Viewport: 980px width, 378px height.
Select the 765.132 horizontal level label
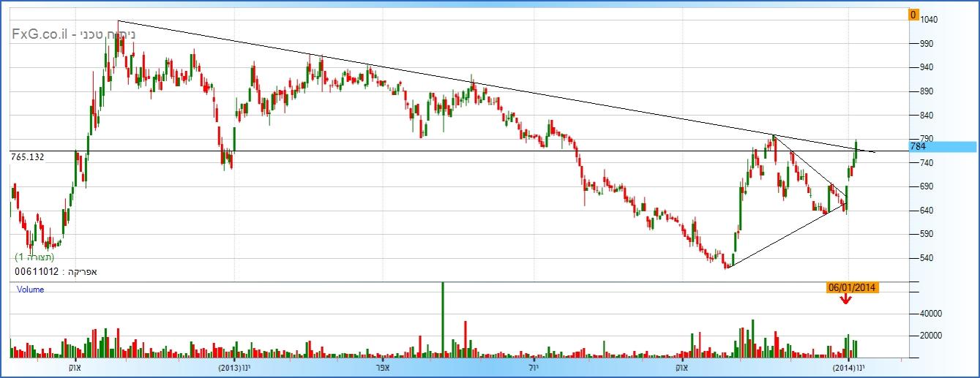tap(28, 157)
